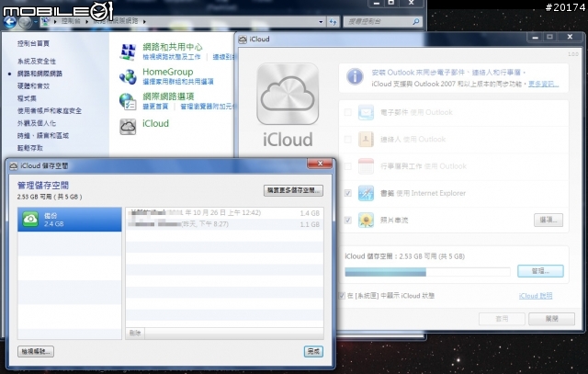The height and width of the screenshot is (374, 588).
Task: Click the 網路和共用中心 icon
Action: (128, 51)
